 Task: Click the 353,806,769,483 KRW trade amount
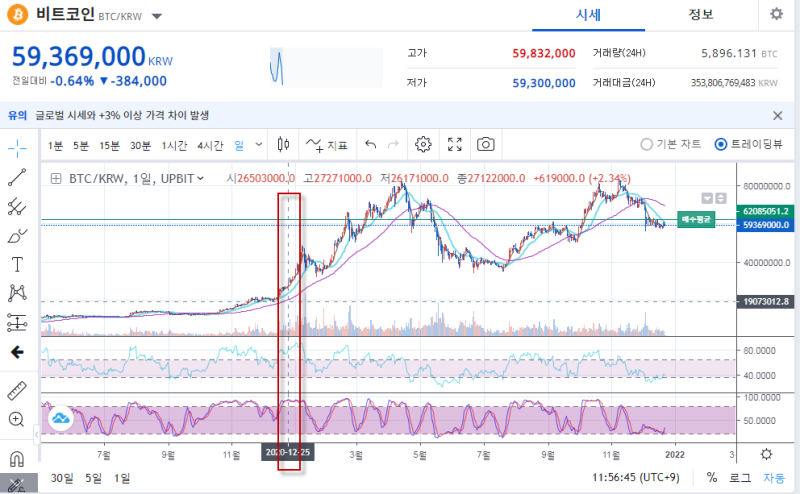point(734,83)
